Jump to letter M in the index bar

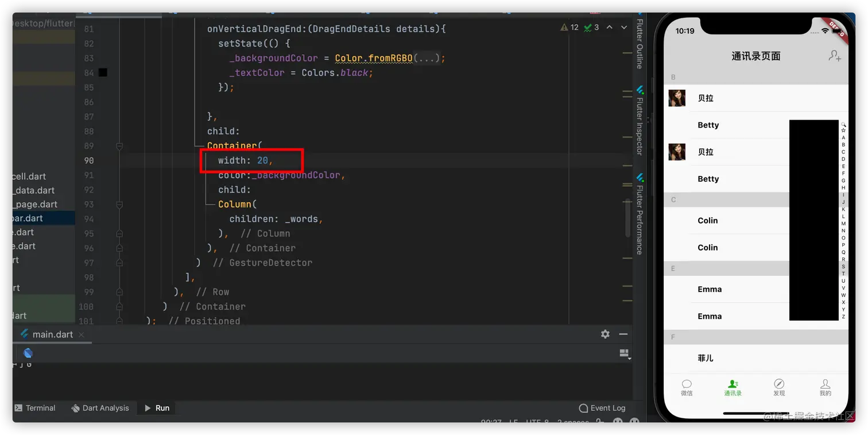(843, 224)
